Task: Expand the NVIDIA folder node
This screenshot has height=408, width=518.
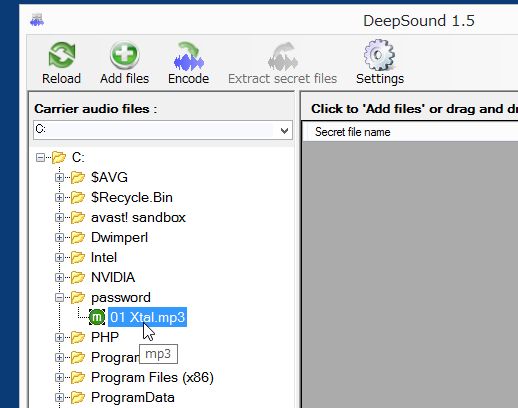Action: coord(59,277)
